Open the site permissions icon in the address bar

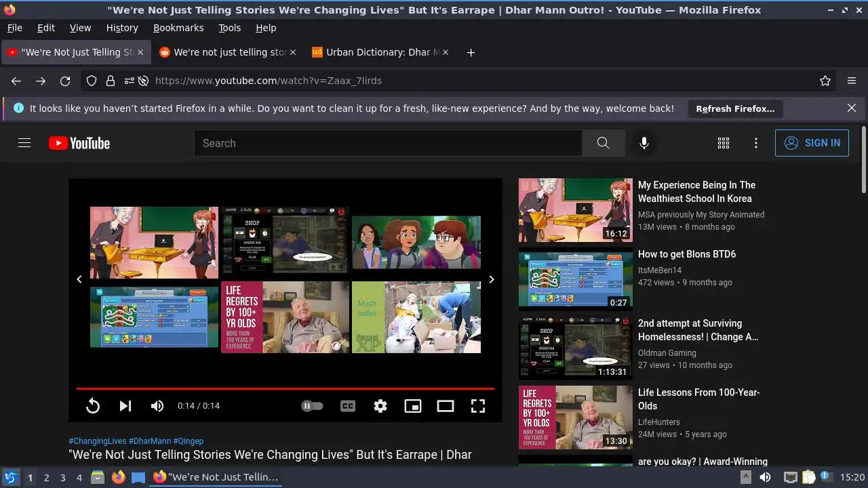(x=129, y=81)
